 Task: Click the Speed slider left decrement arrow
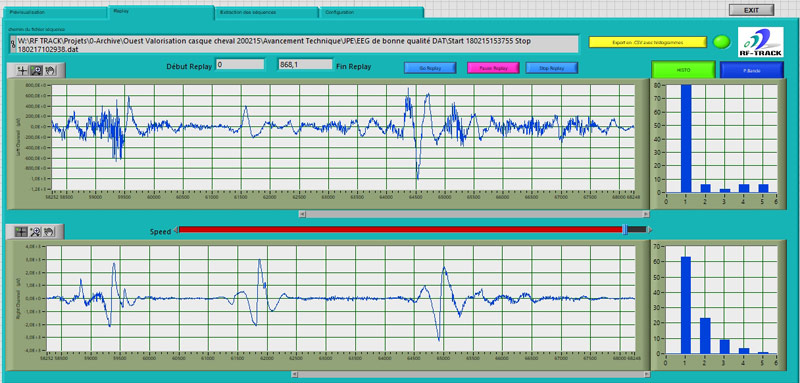tap(176, 230)
